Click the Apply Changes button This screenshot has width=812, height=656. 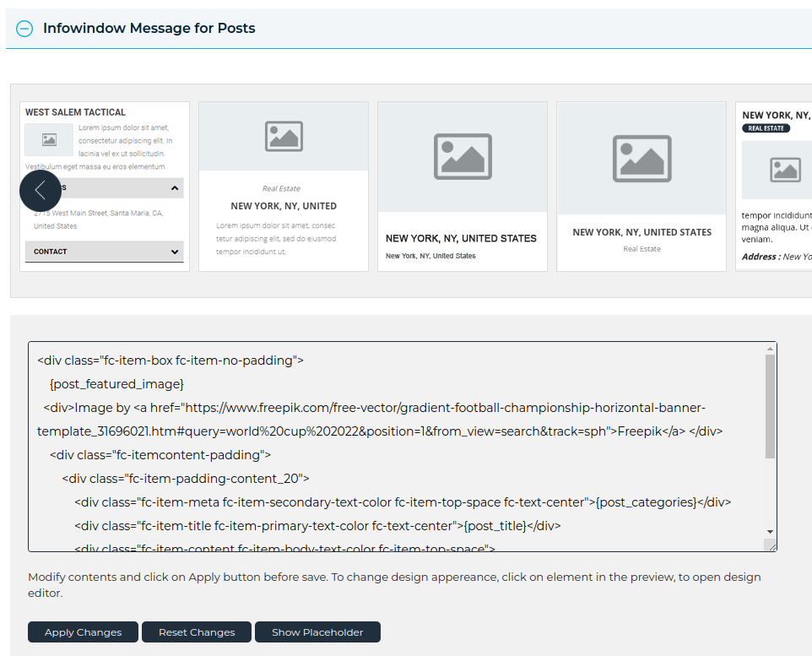[x=82, y=632]
